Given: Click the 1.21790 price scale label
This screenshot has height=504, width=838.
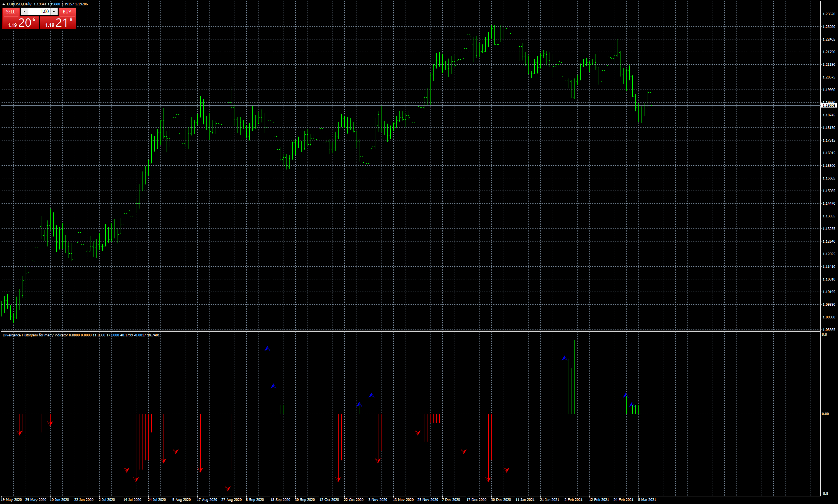Looking at the screenshot, I should (829, 52).
